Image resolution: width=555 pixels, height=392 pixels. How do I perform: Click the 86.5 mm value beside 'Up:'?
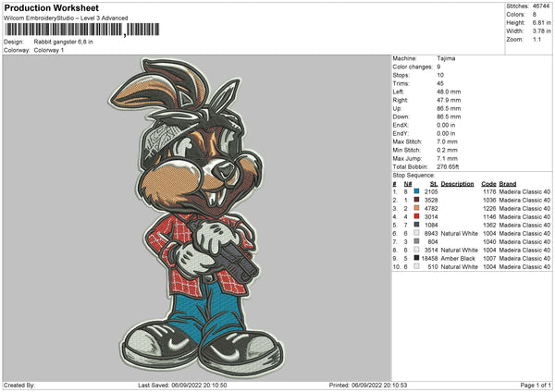[449, 108]
